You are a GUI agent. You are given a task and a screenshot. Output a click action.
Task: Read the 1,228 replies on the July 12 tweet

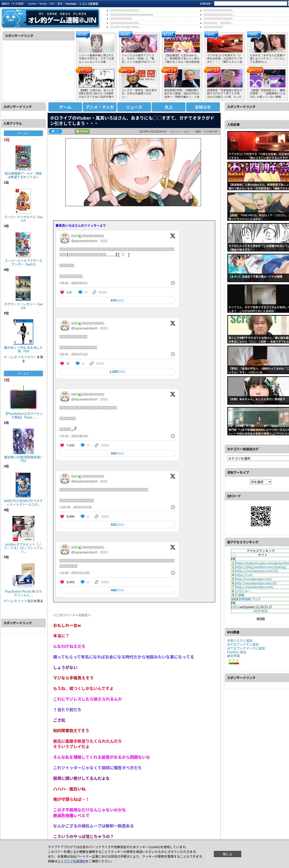click(x=117, y=371)
